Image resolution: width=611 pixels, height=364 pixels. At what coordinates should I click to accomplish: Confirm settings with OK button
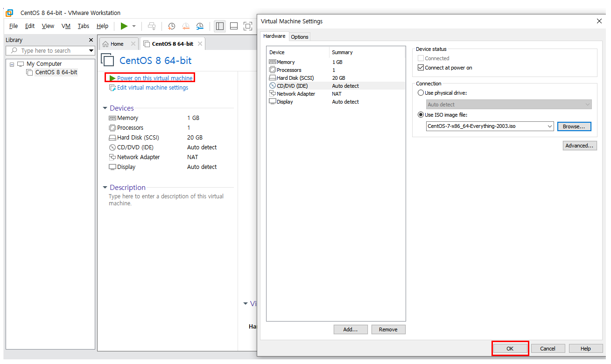click(510, 349)
